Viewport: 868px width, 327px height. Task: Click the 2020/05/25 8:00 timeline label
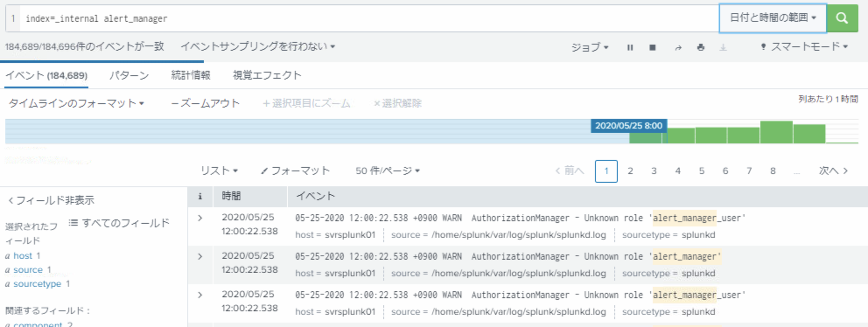629,125
